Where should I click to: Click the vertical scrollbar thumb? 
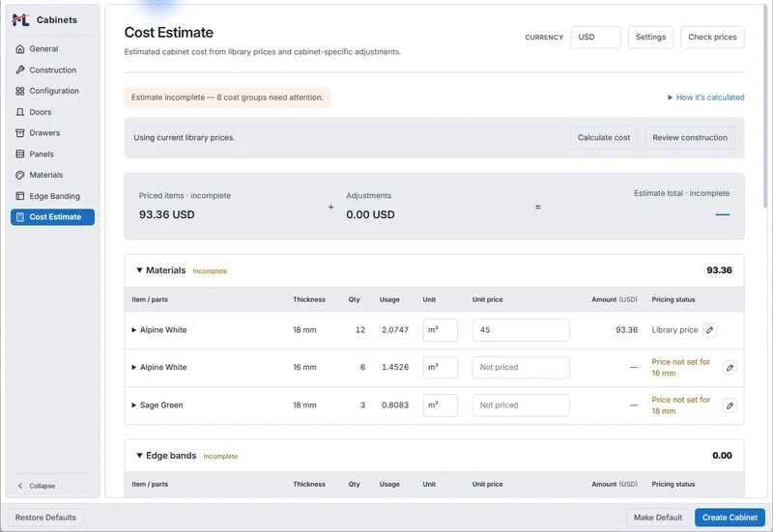tap(765, 106)
